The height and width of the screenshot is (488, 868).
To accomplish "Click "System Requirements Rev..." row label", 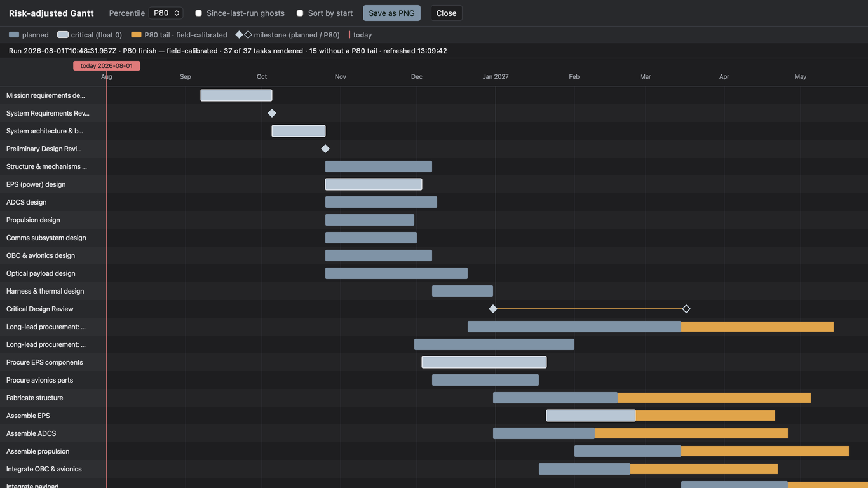I will (x=48, y=113).
